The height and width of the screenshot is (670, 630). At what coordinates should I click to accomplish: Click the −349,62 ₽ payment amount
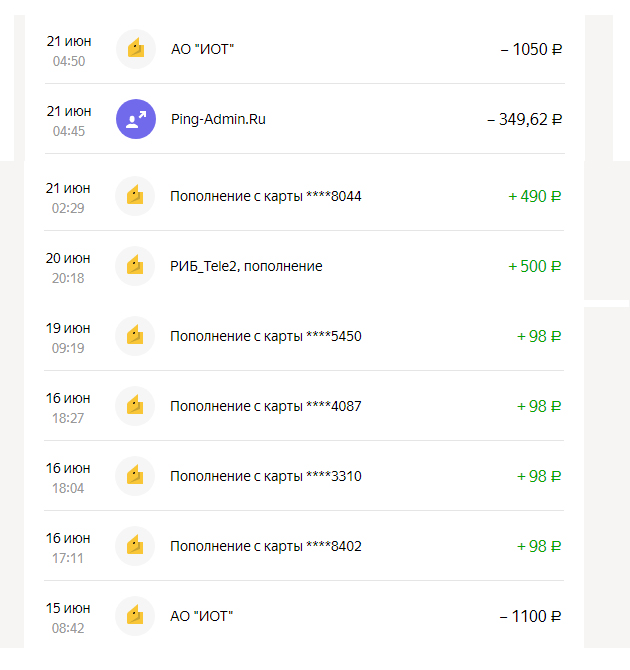(524, 119)
